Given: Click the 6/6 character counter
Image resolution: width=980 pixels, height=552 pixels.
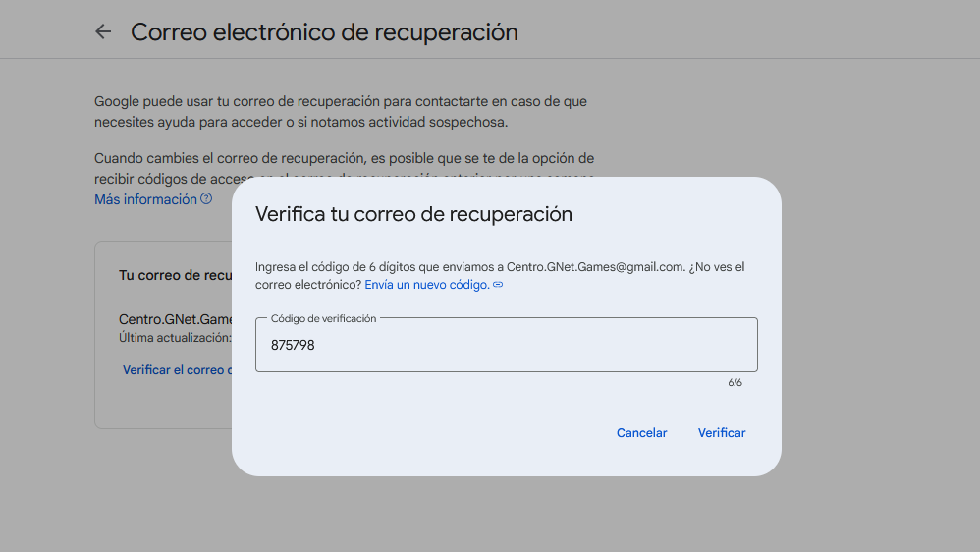Looking at the screenshot, I should [735, 383].
